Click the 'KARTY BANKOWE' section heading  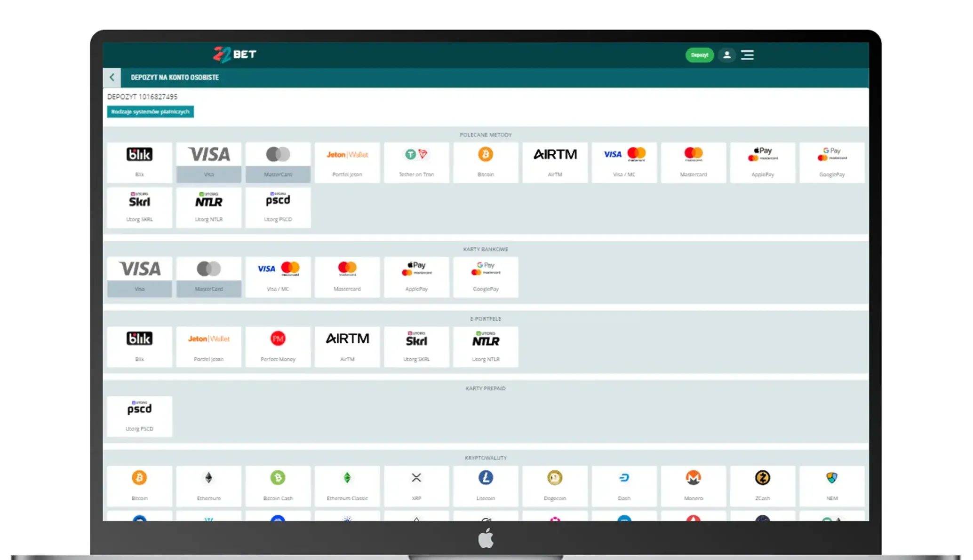tap(486, 249)
